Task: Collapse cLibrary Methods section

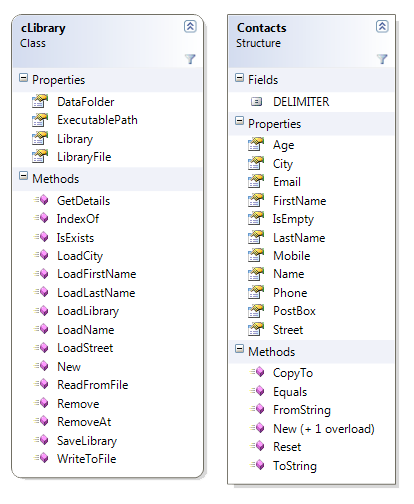Action: tap(23, 176)
